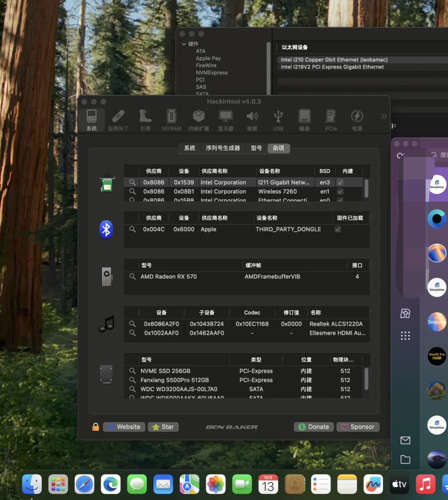
Task: Click the storage drive icon
Action: 106,374
